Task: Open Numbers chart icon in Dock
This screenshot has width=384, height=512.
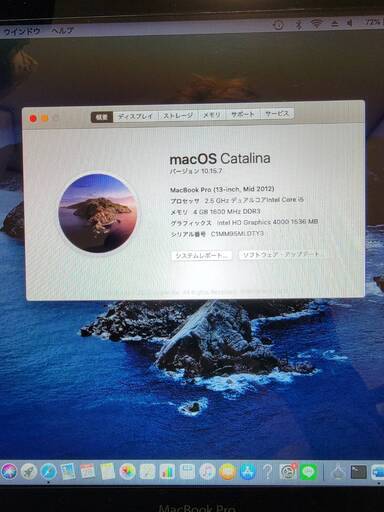Action: click(x=167, y=472)
